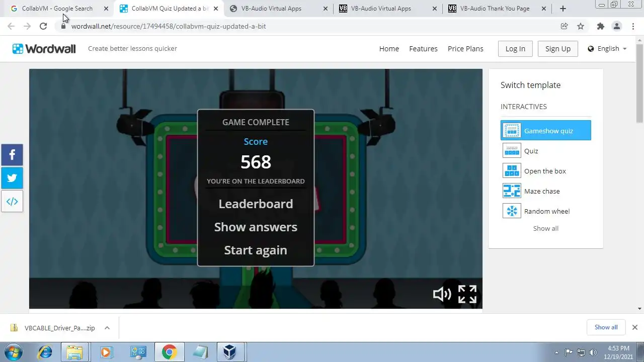Share on Facebook sidebar icon
The height and width of the screenshot is (362, 644).
pyautogui.click(x=12, y=155)
